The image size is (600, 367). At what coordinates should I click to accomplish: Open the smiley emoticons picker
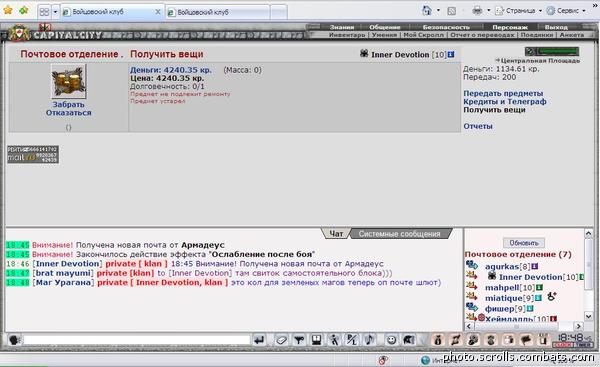coord(391,340)
